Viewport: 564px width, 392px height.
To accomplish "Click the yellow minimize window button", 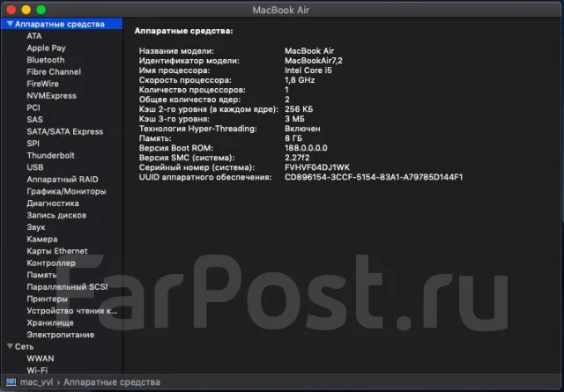I will coord(26,10).
